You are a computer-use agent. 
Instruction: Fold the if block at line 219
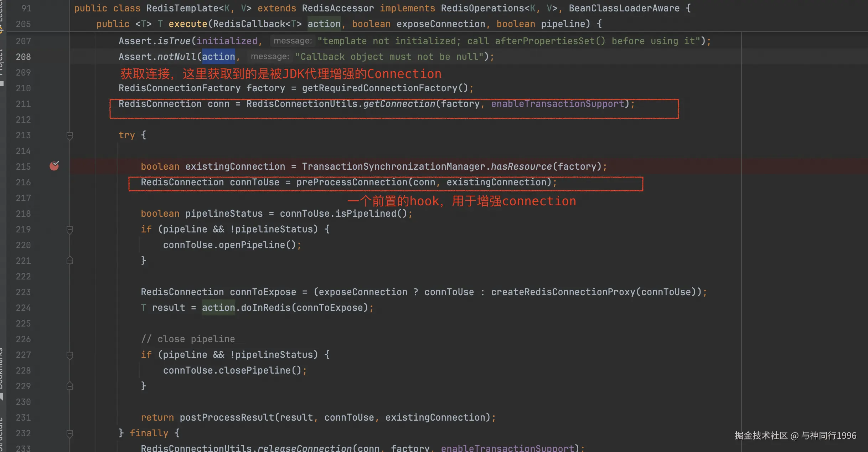point(70,230)
